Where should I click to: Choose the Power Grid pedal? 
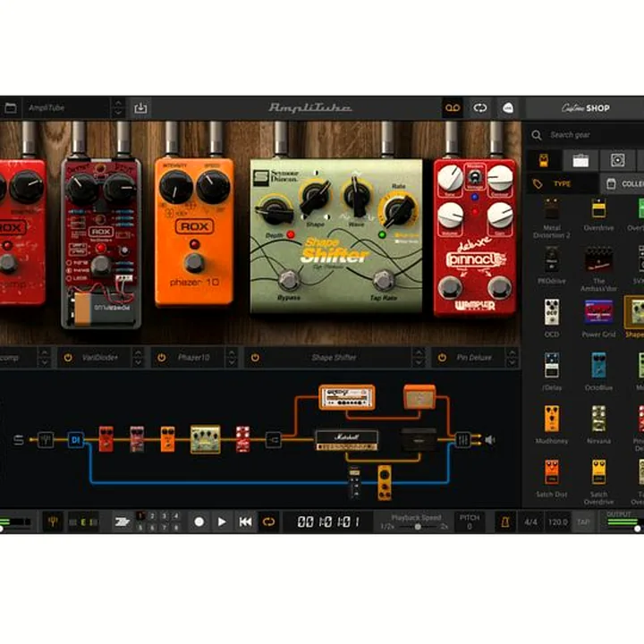(x=598, y=318)
